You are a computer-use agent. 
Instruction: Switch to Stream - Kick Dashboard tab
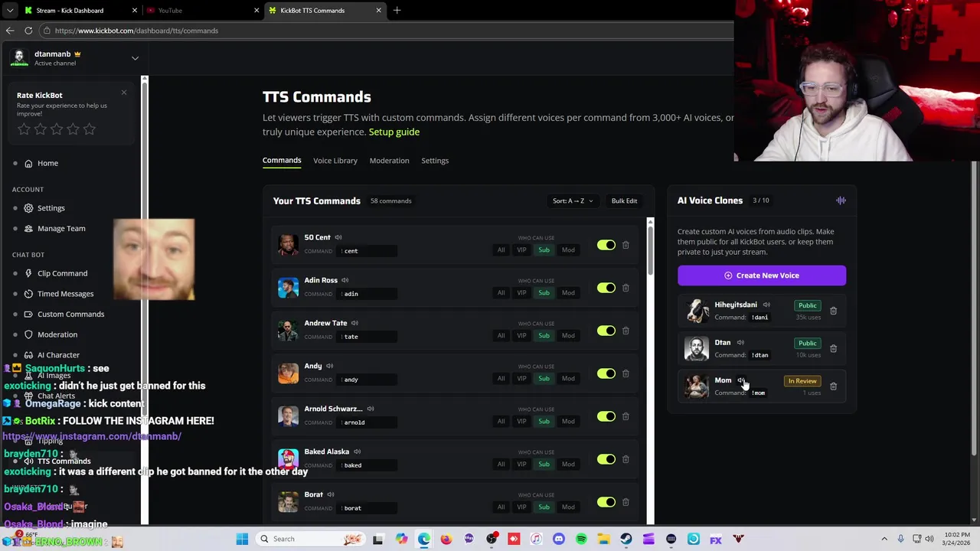pos(80,10)
